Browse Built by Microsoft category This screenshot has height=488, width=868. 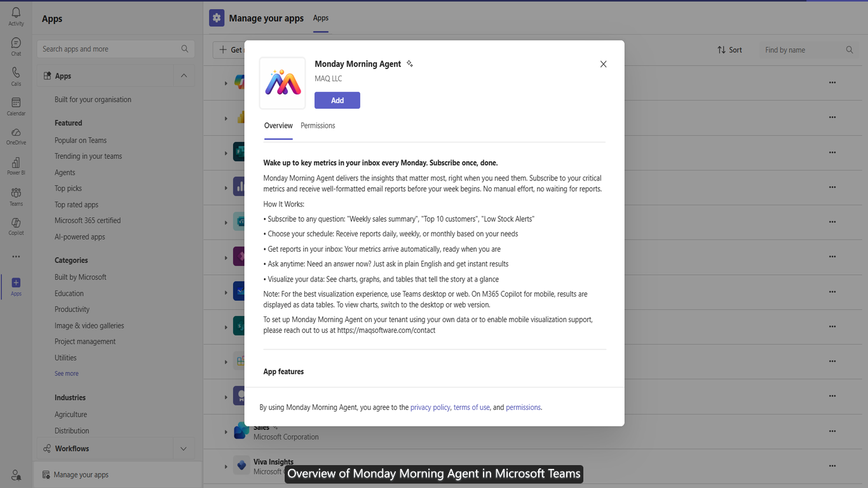pyautogui.click(x=81, y=277)
